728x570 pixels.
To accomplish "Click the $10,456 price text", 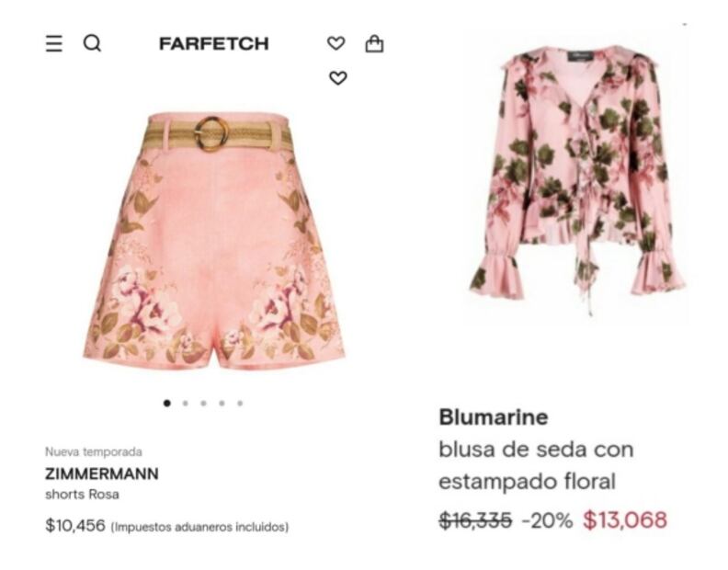I will [75, 526].
